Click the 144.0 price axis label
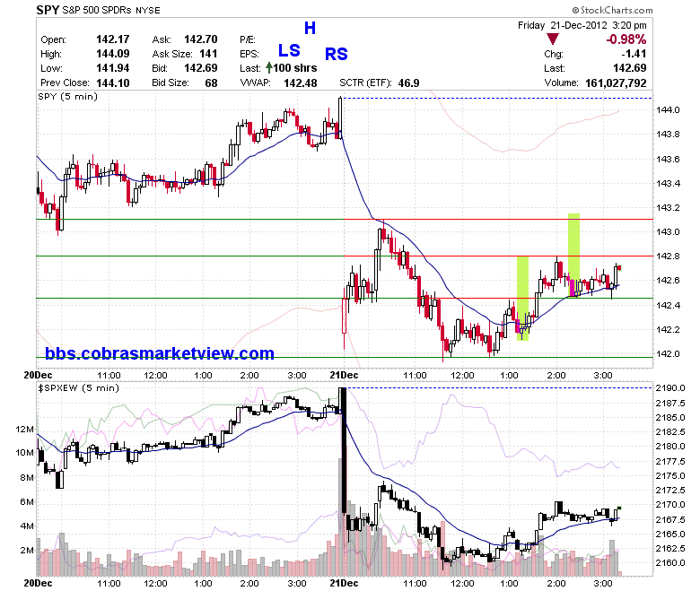700x591 pixels. tap(668, 110)
